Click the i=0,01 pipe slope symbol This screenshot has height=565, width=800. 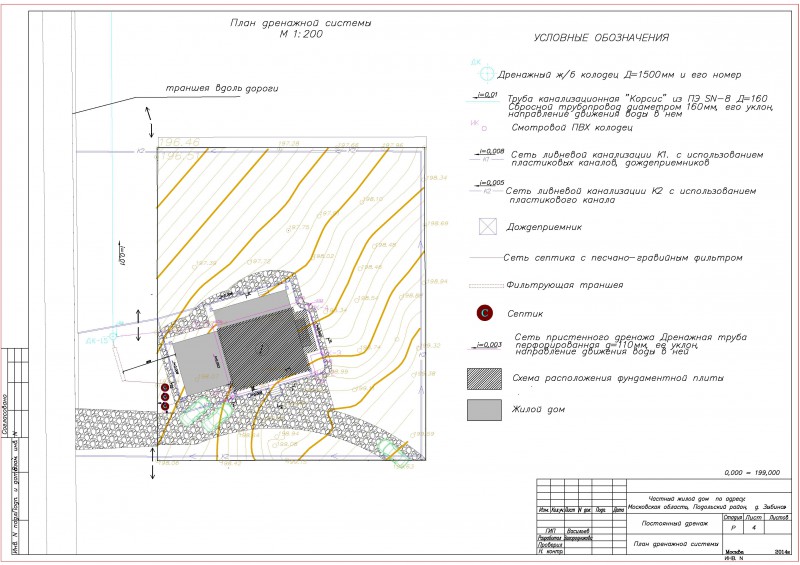(483, 97)
